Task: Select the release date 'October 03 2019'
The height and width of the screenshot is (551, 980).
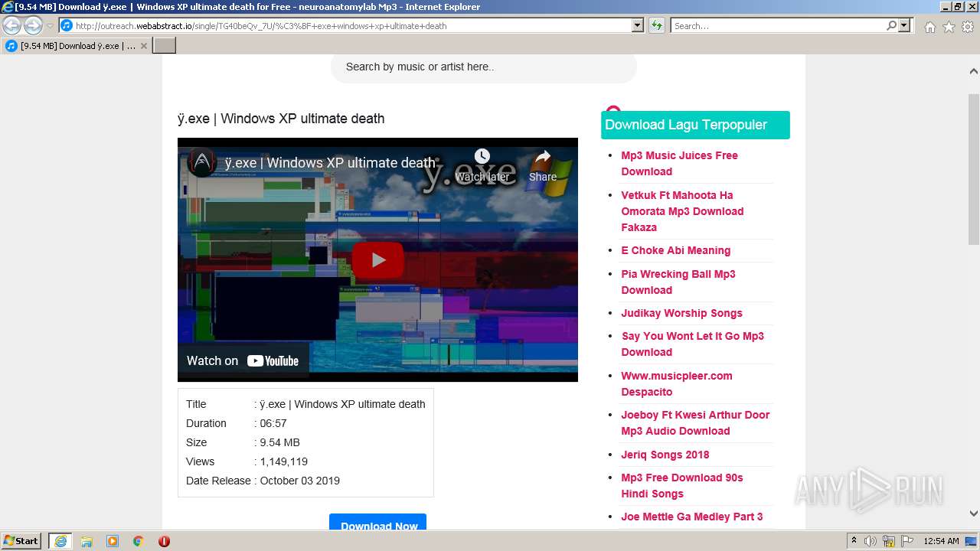Action: 299,481
